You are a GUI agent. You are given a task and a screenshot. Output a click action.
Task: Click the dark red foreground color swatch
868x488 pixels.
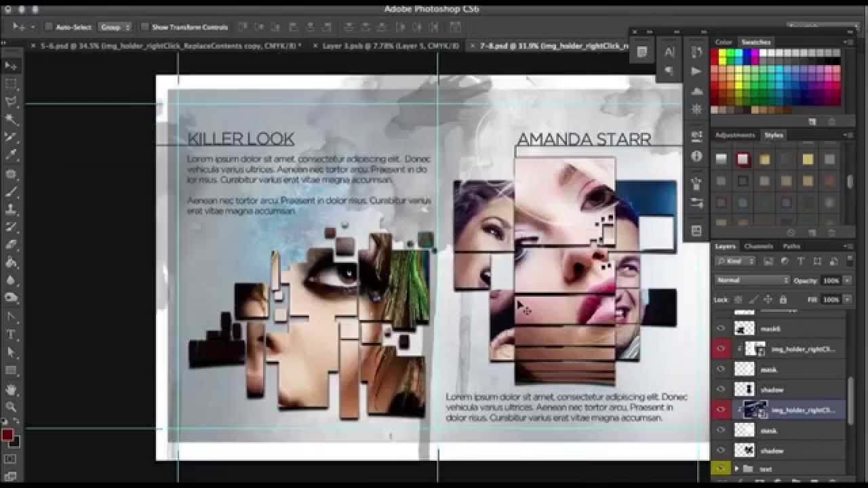pos(7,435)
